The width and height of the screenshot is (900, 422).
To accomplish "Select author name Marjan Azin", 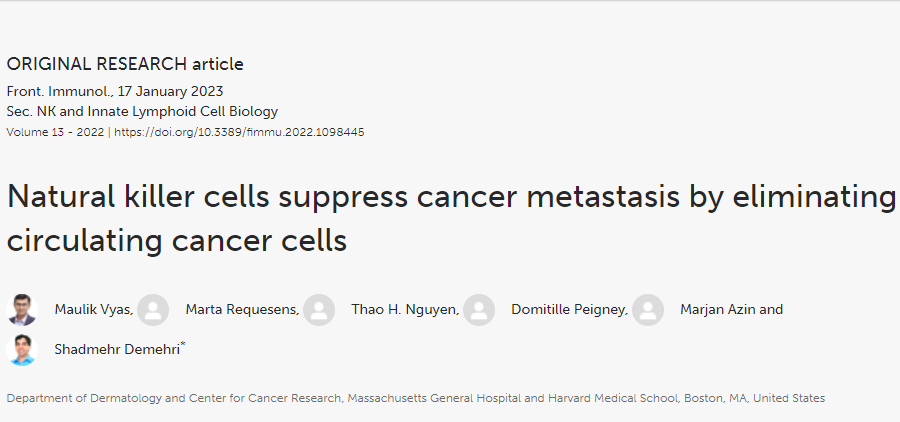I will [x=718, y=310].
